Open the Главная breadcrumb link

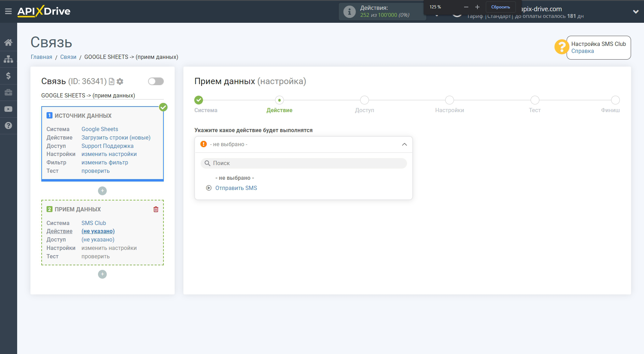[41, 57]
